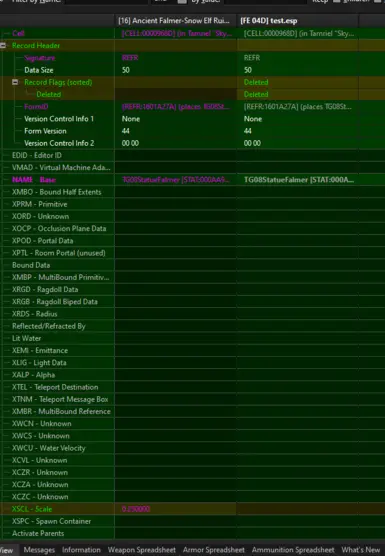Image resolution: width=385 pixels, height=556 pixels.
Task: Click the 0.890000 scale value cell
Action: point(175,509)
